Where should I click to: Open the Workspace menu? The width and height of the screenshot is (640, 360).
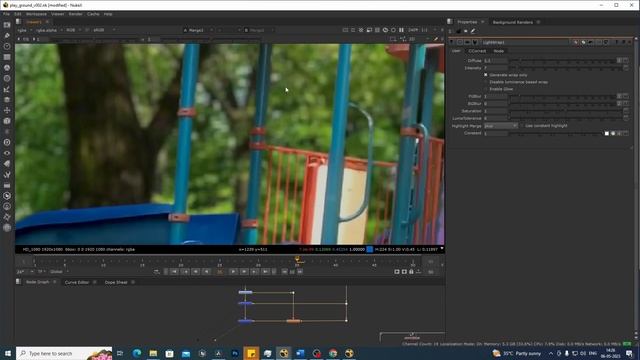click(36, 14)
